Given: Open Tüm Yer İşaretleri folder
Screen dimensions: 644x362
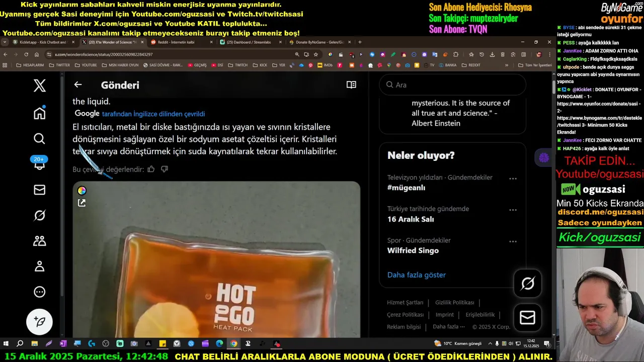Looking at the screenshot, I should [535, 65].
